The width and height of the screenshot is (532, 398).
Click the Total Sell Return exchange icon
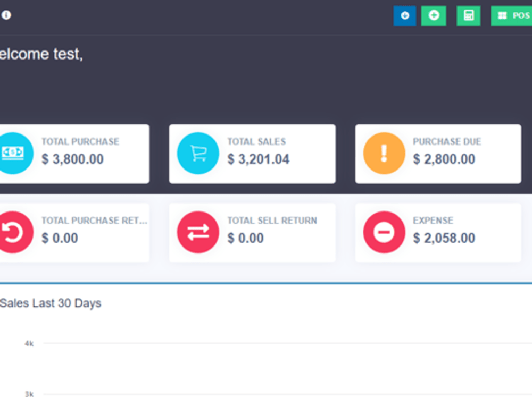[198, 232]
